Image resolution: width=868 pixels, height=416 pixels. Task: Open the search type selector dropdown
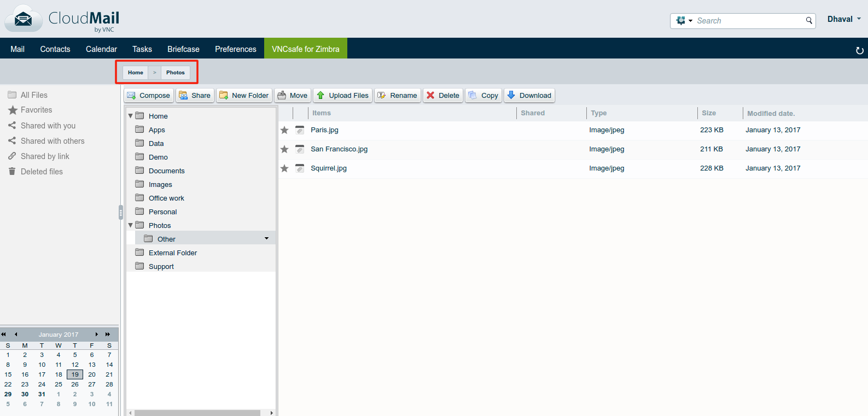684,21
